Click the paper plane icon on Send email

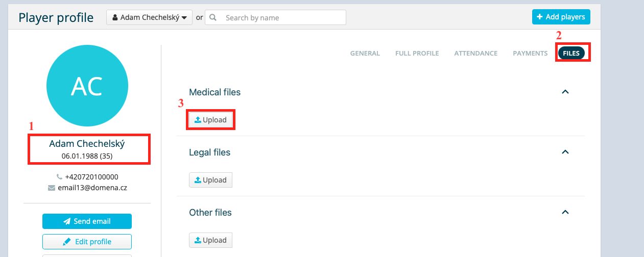point(67,221)
